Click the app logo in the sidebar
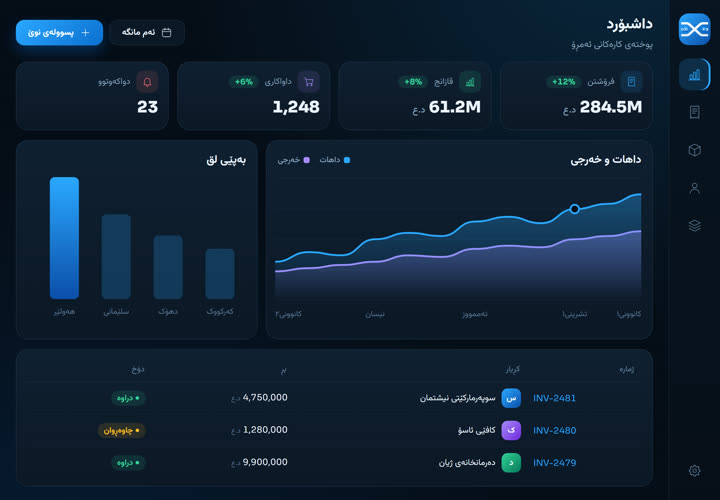 tap(694, 29)
